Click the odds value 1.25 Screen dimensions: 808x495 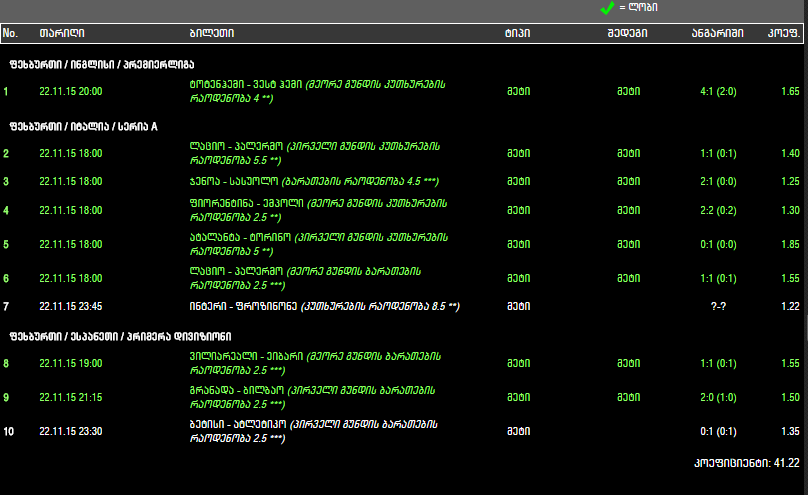(790, 182)
